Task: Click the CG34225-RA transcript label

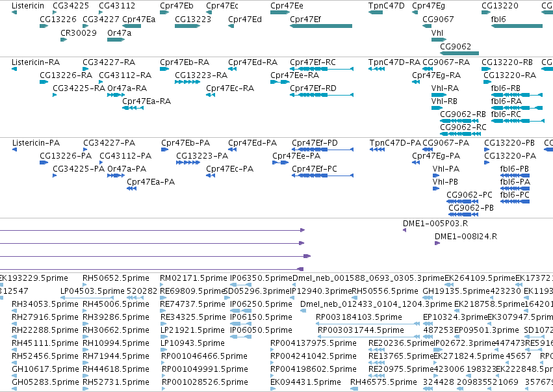Action: (x=79, y=88)
